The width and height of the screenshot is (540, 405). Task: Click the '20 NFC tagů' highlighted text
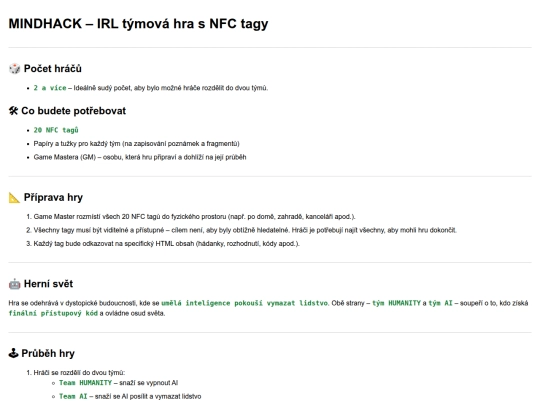coord(56,130)
